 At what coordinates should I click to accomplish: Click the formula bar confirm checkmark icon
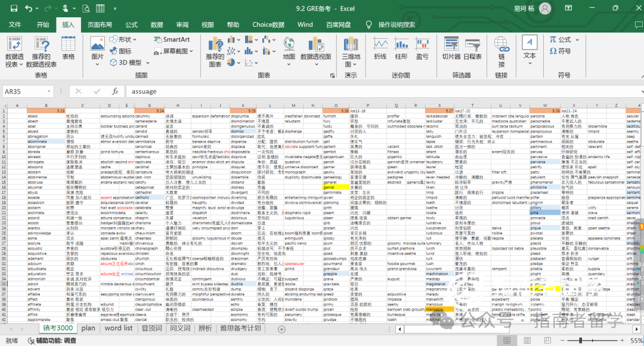click(x=97, y=91)
